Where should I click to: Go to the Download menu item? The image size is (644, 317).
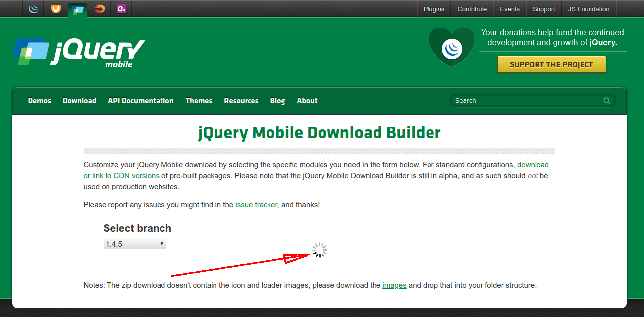pyautogui.click(x=79, y=101)
